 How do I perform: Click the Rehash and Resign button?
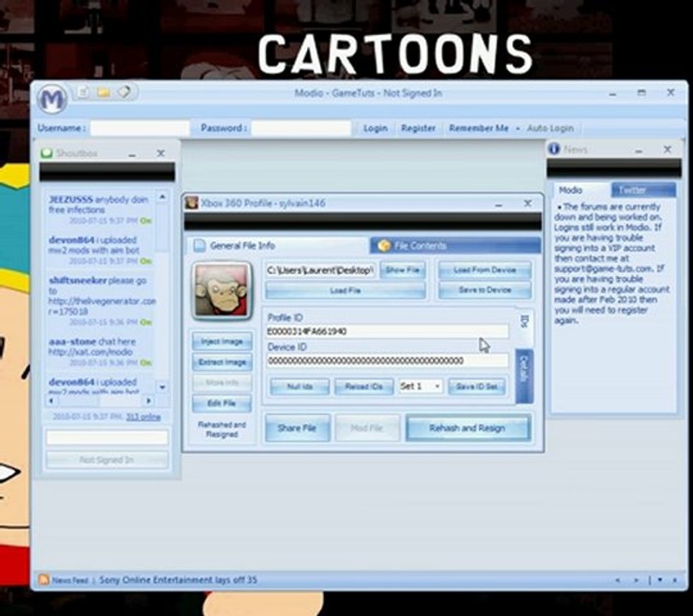click(467, 428)
